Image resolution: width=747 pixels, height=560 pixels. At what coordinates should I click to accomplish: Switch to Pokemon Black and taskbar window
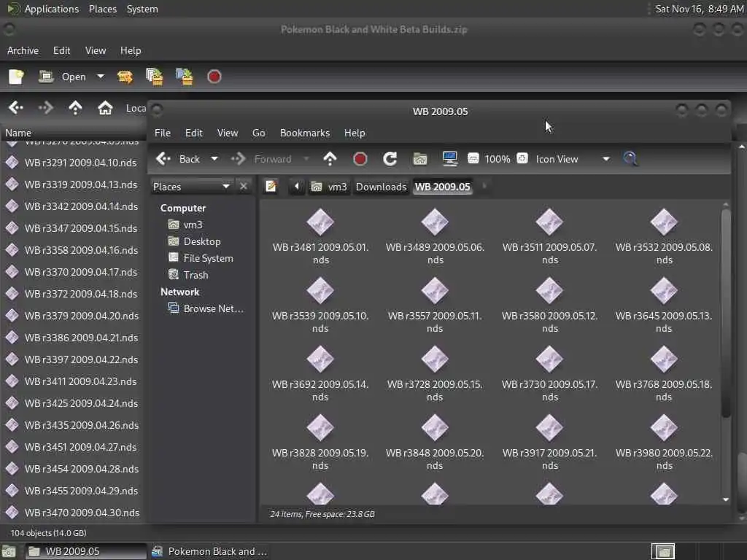[209, 551]
